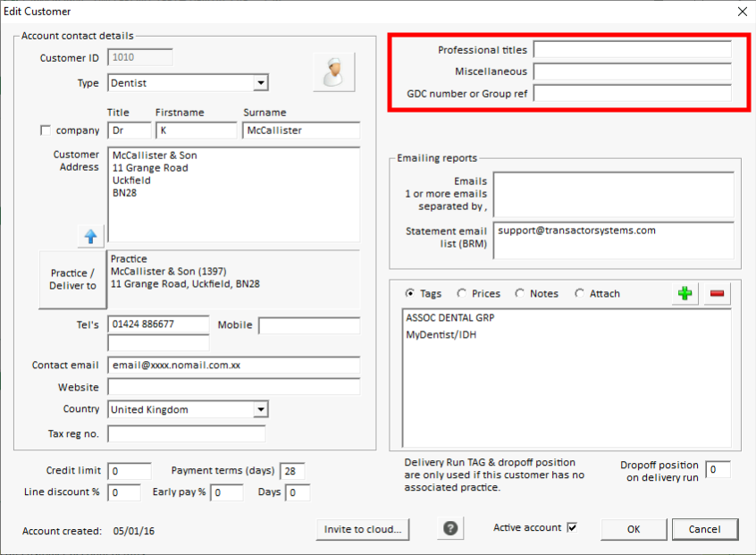756x555 pixels.
Task: Switch to the Notes radio option
Action: point(520,293)
